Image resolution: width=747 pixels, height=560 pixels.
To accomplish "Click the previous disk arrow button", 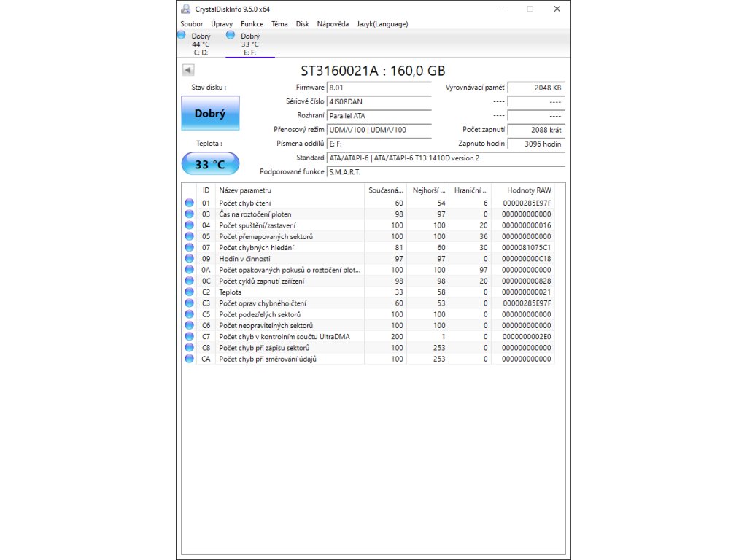I will click(188, 70).
